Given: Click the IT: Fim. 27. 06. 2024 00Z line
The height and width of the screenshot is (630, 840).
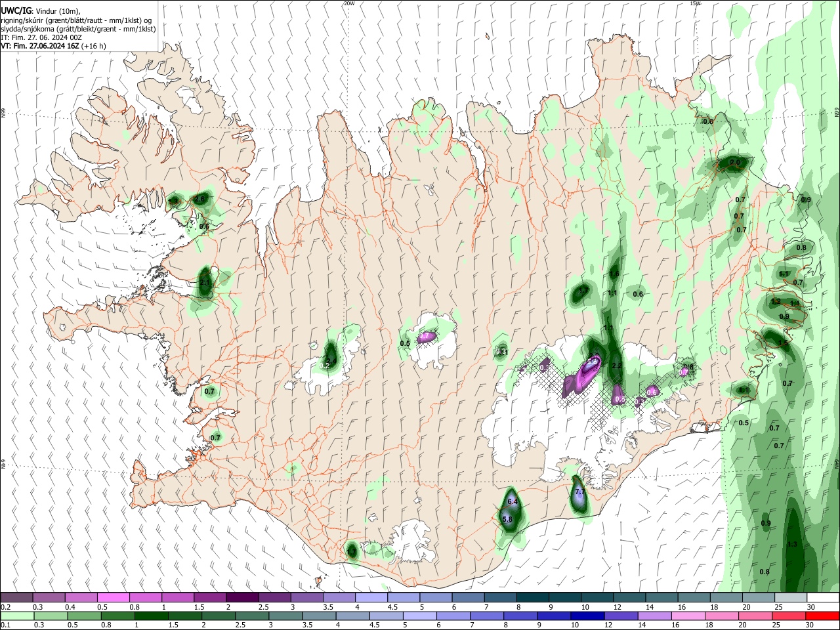Looking at the screenshot, I should coord(41,37).
